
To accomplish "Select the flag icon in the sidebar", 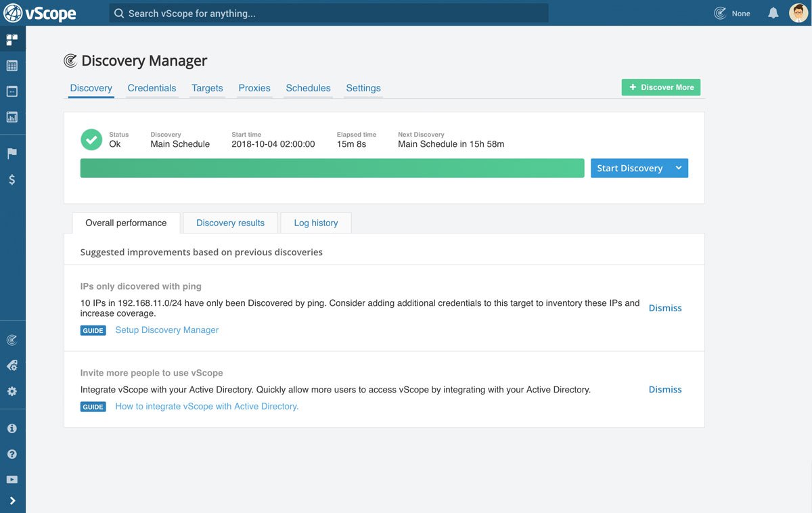I will tap(12, 154).
